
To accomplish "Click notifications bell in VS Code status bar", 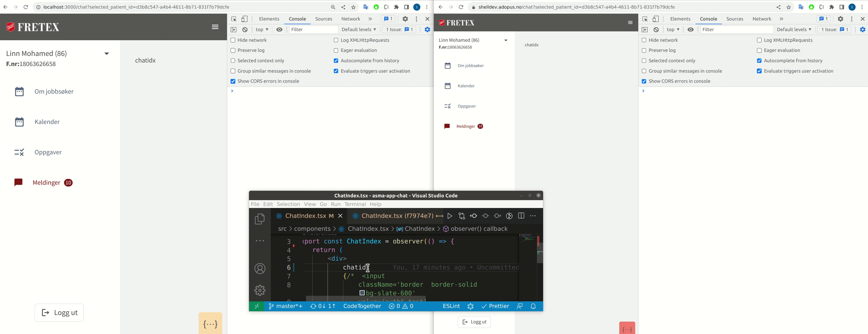I will point(533,306).
